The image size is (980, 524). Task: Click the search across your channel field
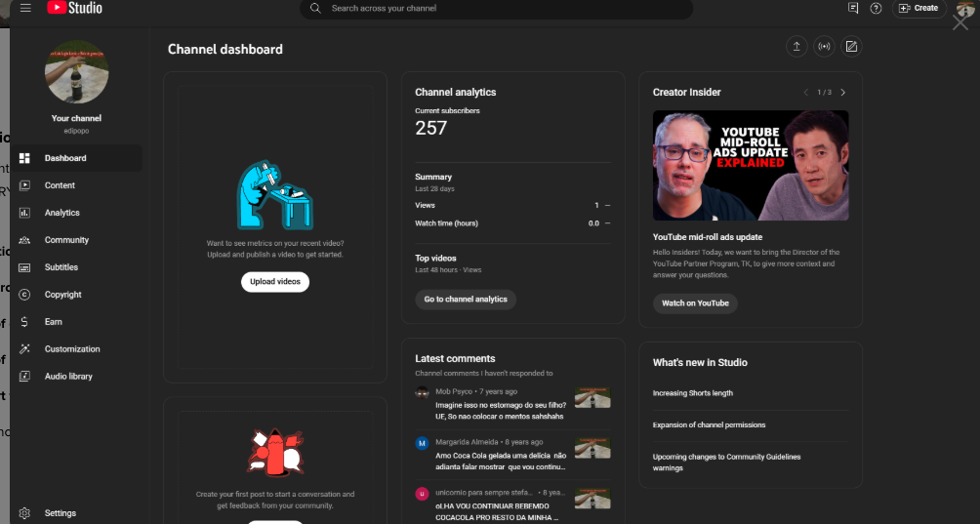[498, 9]
